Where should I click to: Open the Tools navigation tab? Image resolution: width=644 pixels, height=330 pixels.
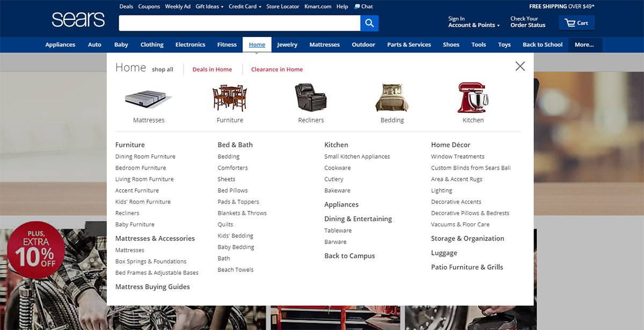click(479, 45)
